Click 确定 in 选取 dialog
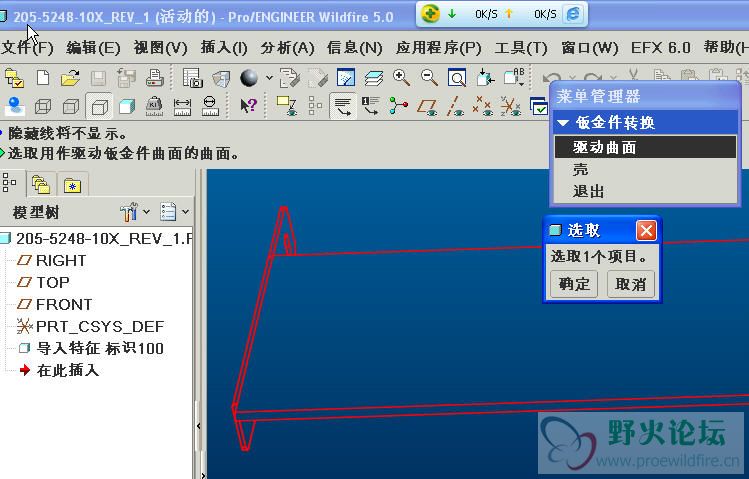Viewport: 749px width, 479px height. 574,284
